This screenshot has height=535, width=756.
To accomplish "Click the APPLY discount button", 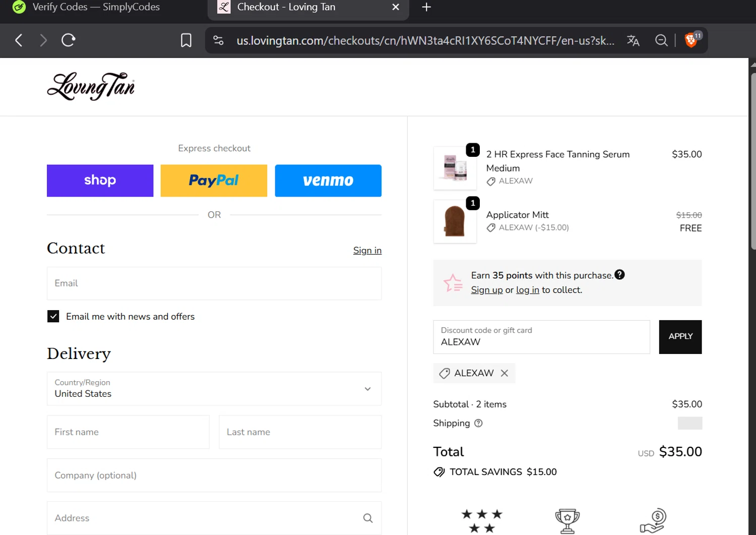I will 680,337.
